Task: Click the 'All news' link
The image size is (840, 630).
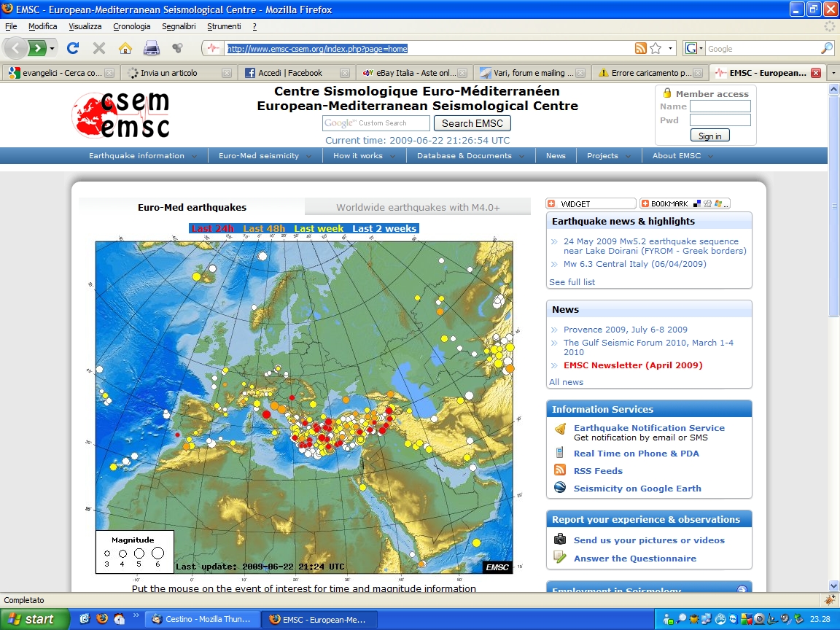Action: pos(567,382)
